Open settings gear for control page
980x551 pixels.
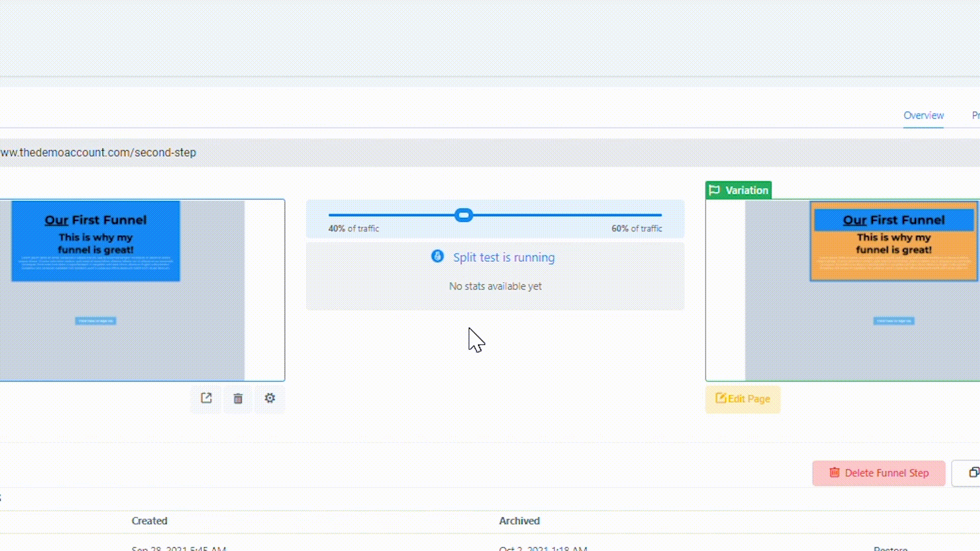[x=269, y=398]
